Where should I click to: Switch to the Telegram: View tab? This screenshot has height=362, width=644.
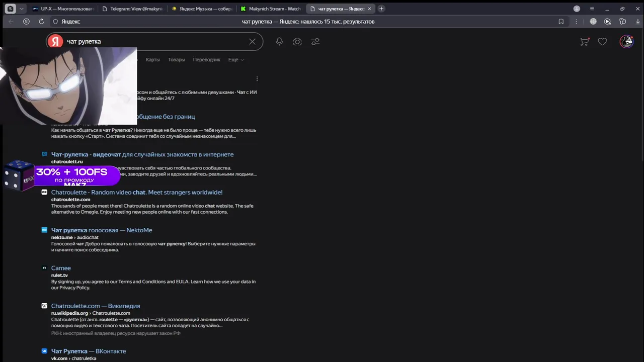point(132,9)
